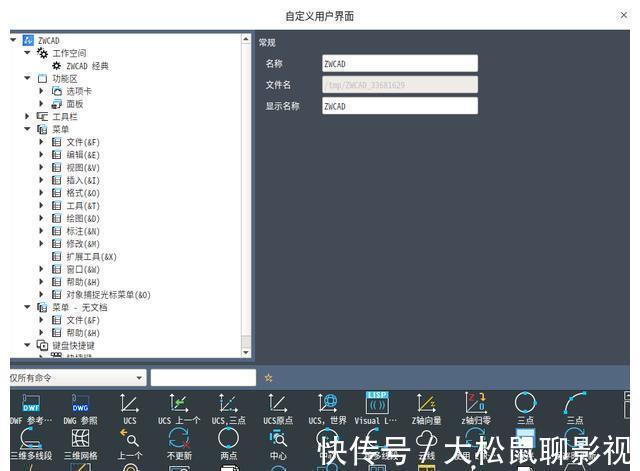Click the command search field
Screen dimensions: 640x471
(203, 378)
